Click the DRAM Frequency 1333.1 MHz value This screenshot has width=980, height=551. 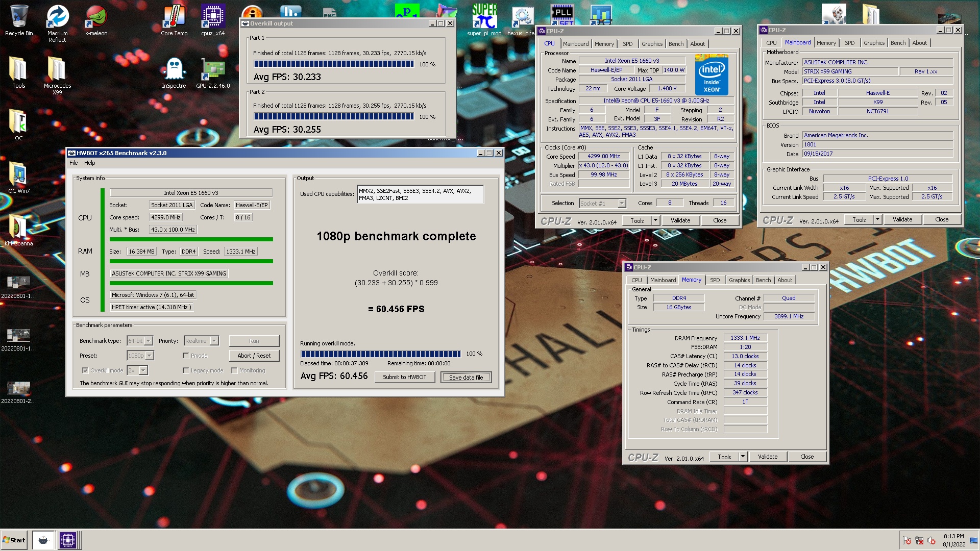pos(745,338)
